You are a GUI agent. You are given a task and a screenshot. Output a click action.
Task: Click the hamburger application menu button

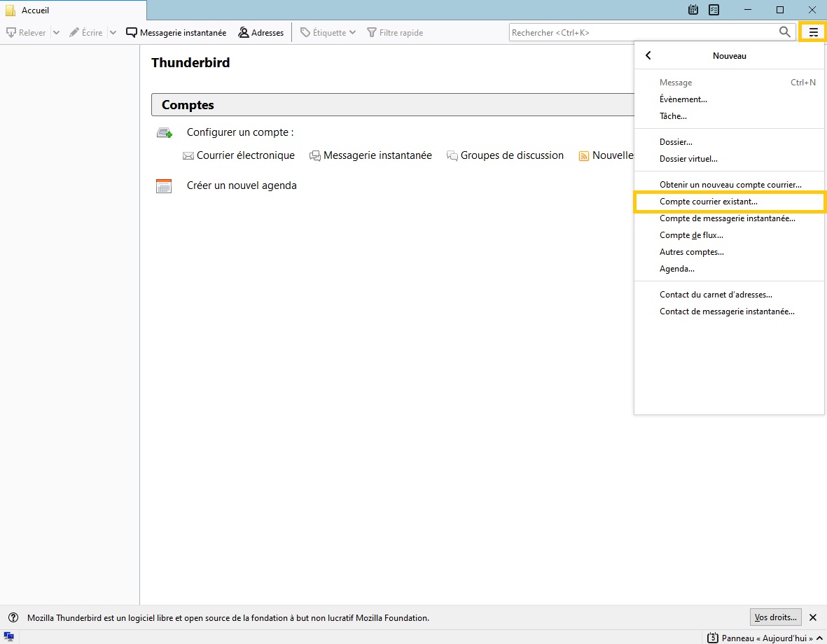coord(813,33)
